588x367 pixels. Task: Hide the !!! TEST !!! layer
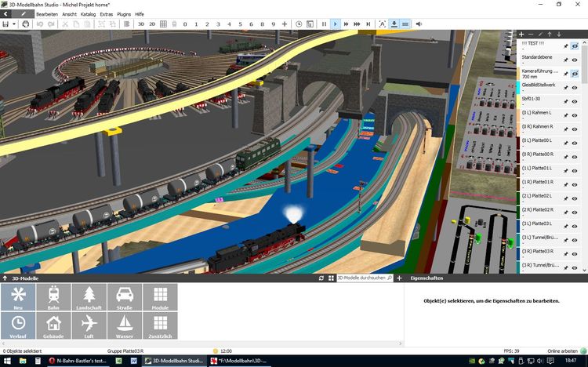[x=575, y=46]
